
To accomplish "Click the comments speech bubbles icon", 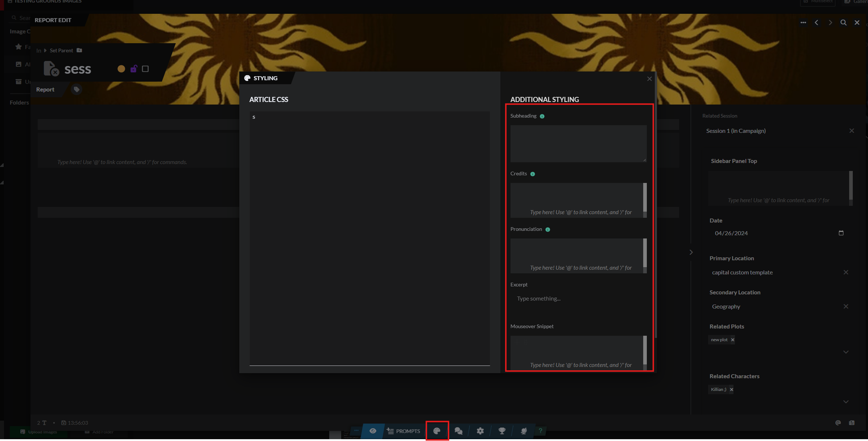I will (x=458, y=431).
